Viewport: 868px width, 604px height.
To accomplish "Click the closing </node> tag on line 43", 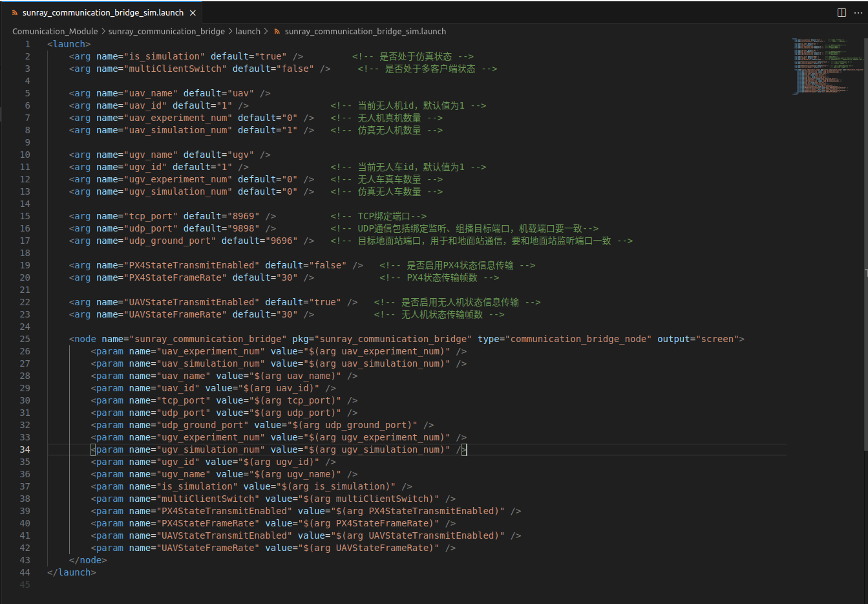I will (x=88, y=560).
